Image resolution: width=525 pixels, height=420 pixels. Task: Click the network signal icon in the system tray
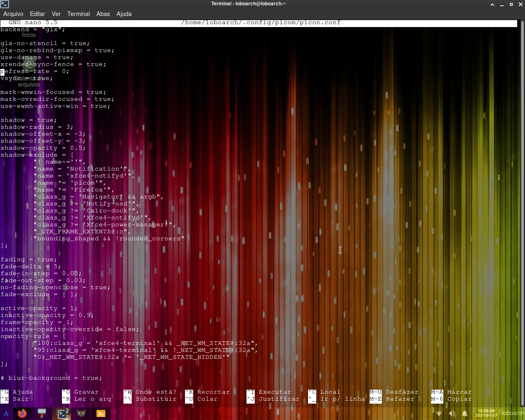coord(438,413)
